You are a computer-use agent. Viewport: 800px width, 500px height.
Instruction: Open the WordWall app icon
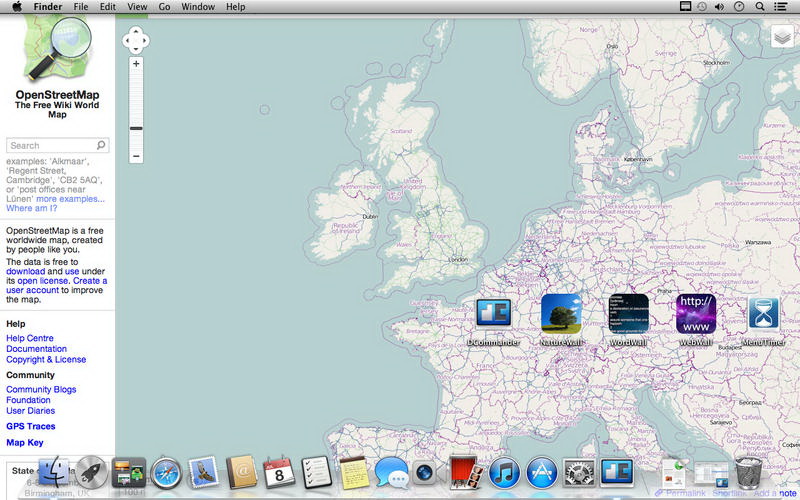629,314
